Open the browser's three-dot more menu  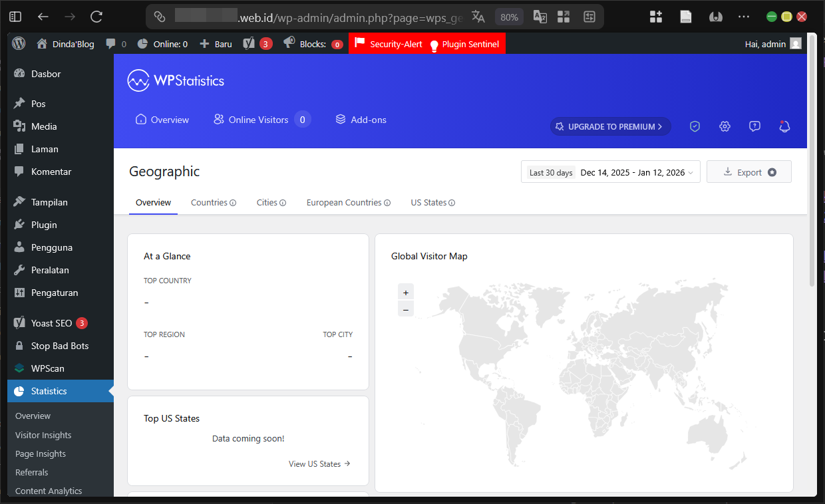[x=743, y=16]
